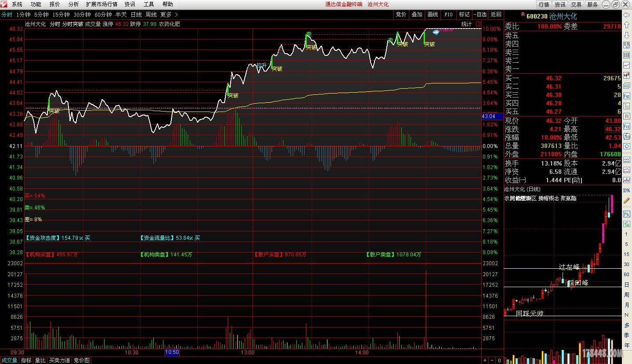Click the 服务 button at top right
This screenshot has width=632, height=364.
pos(592,4)
